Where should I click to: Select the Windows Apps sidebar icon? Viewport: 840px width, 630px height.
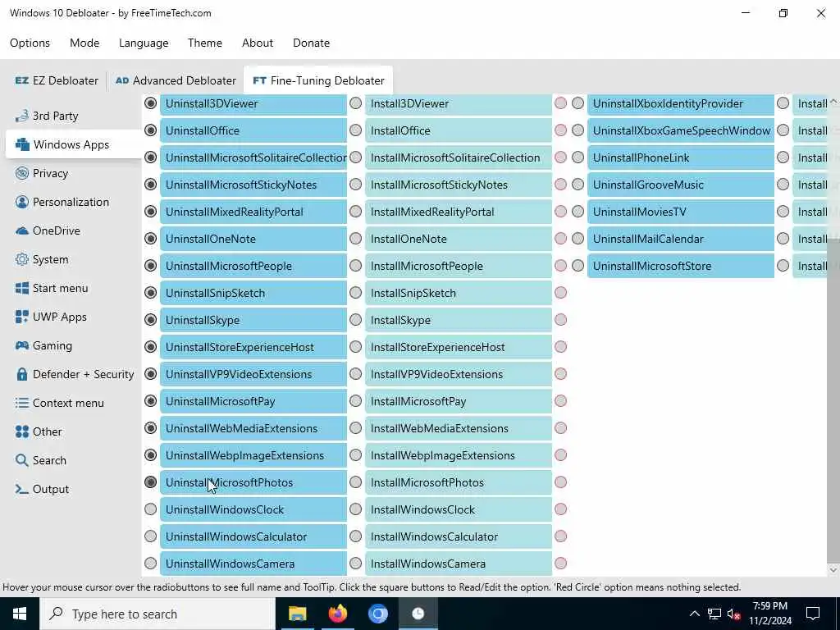click(22, 144)
